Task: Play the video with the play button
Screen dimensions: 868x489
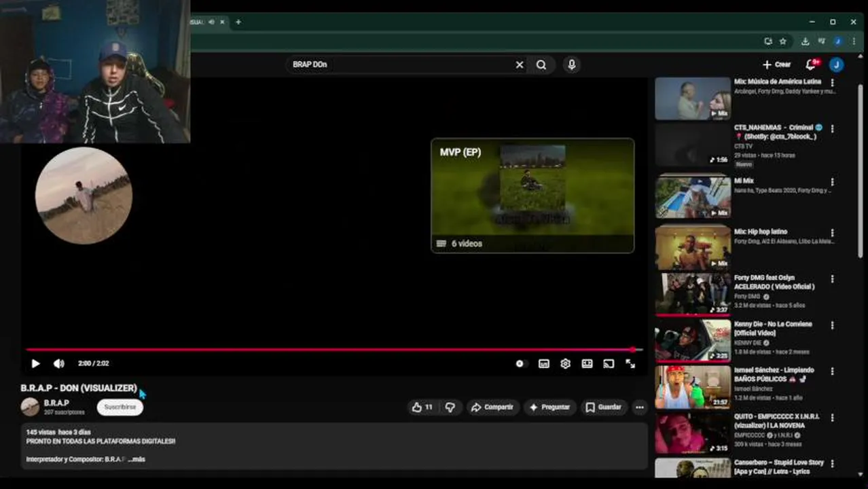Action: click(x=35, y=363)
